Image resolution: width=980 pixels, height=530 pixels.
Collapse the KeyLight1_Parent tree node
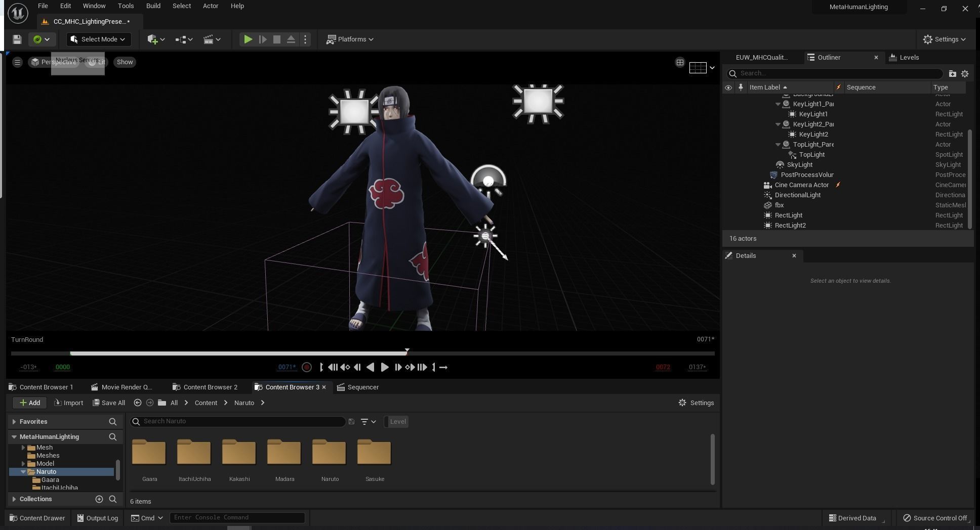[x=778, y=104]
